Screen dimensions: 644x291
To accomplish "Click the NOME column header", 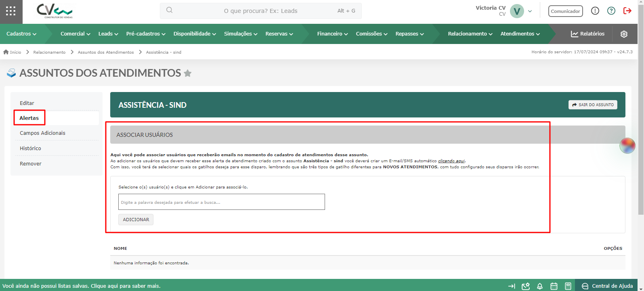I will pos(120,248).
